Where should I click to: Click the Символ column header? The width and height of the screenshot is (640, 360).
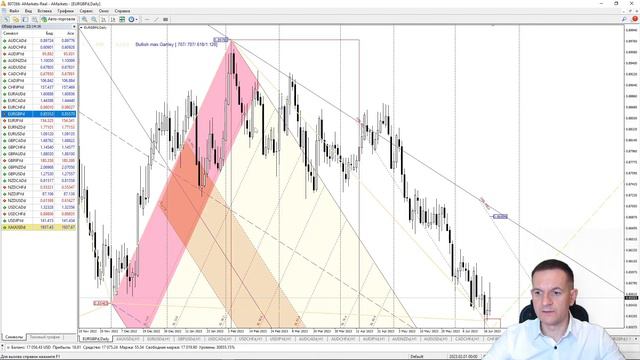click(11, 33)
